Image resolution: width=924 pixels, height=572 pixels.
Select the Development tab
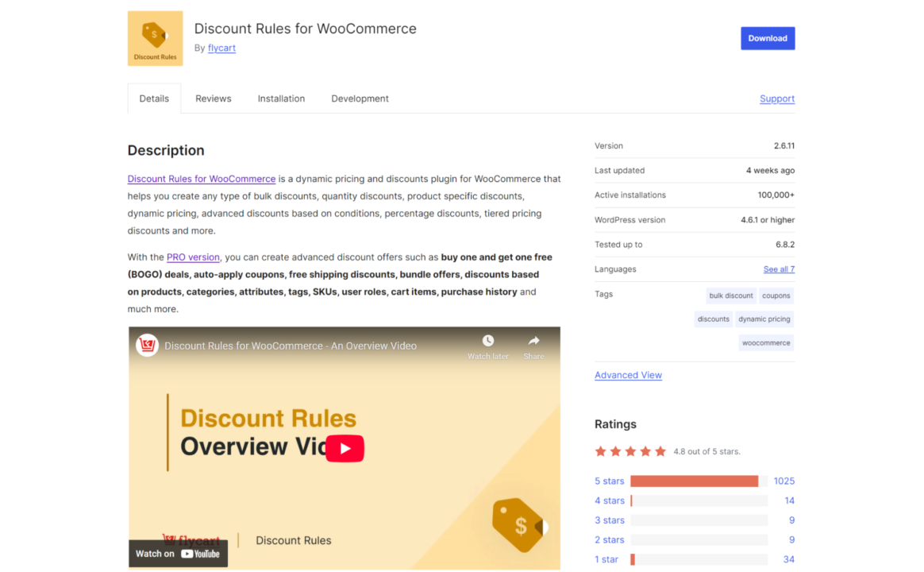pos(360,99)
